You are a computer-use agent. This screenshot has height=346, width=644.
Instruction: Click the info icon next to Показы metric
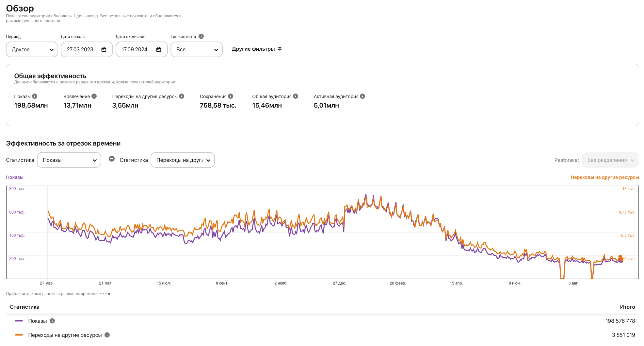(35, 96)
